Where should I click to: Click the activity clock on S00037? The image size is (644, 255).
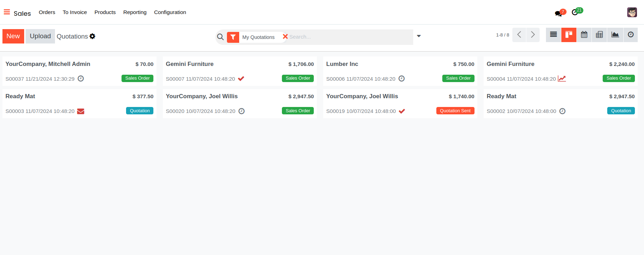(81, 79)
